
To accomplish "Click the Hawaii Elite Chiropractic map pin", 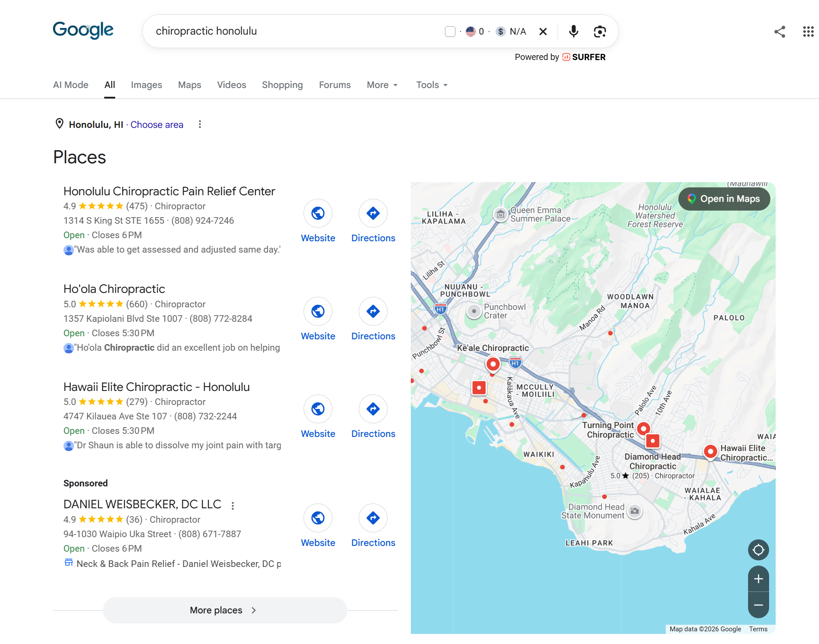I will (710, 451).
